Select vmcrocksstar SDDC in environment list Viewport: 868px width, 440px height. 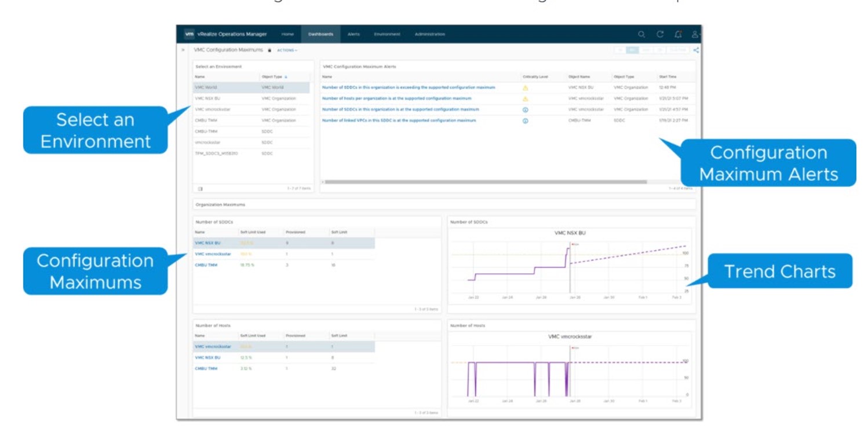click(x=251, y=142)
